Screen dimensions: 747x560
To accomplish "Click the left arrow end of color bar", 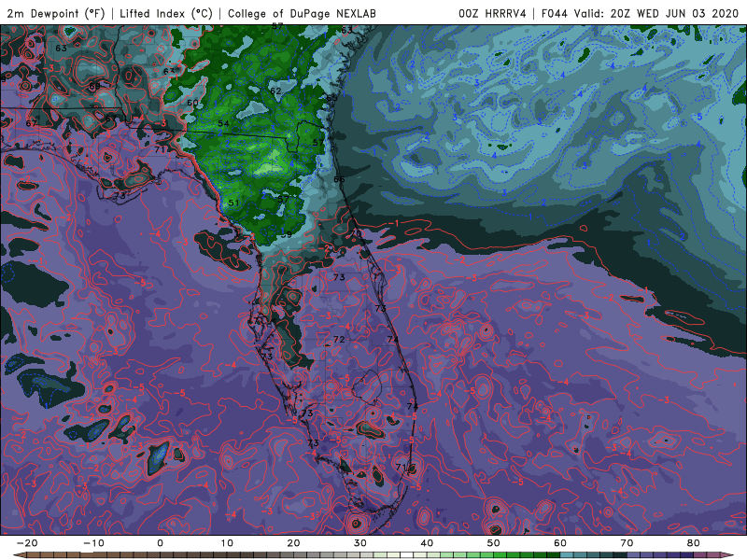I will coord(18,555).
